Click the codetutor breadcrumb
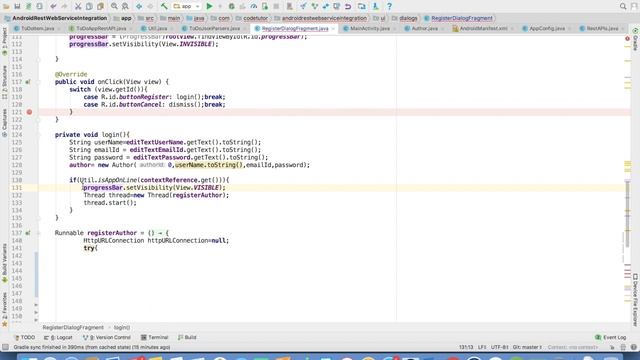Image resolution: width=640 pixels, height=360 pixels. coord(256,18)
